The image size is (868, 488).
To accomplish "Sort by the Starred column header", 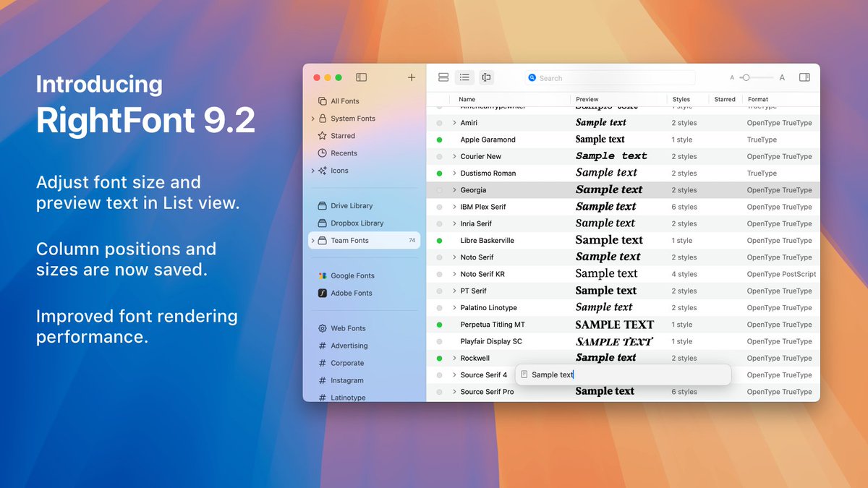I will pyautogui.click(x=725, y=100).
